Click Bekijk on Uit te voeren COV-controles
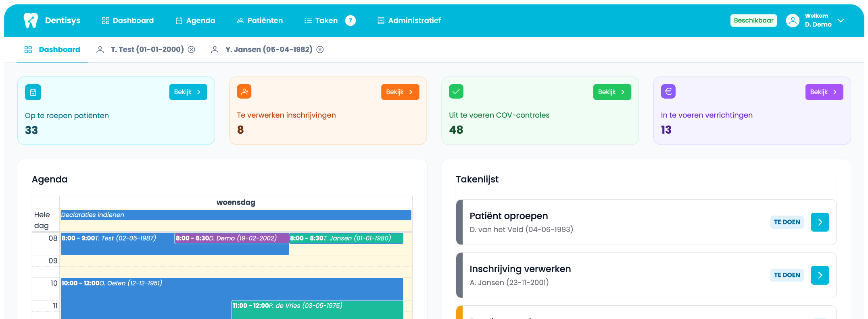The width and height of the screenshot is (868, 319). [612, 92]
